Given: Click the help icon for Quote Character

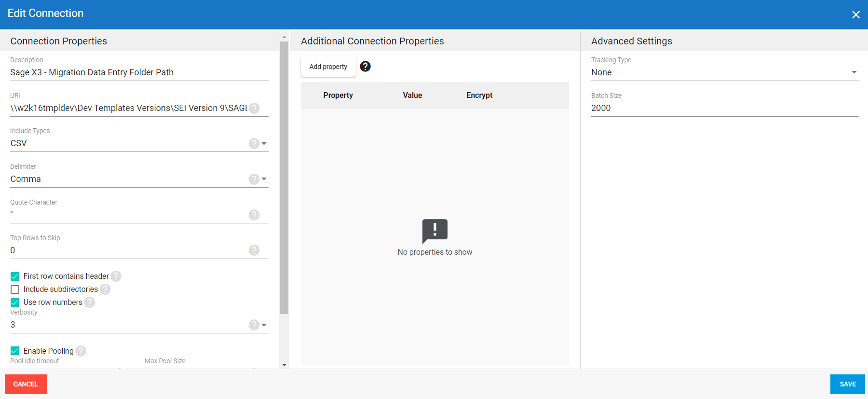Looking at the screenshot, I should point(254,215).
